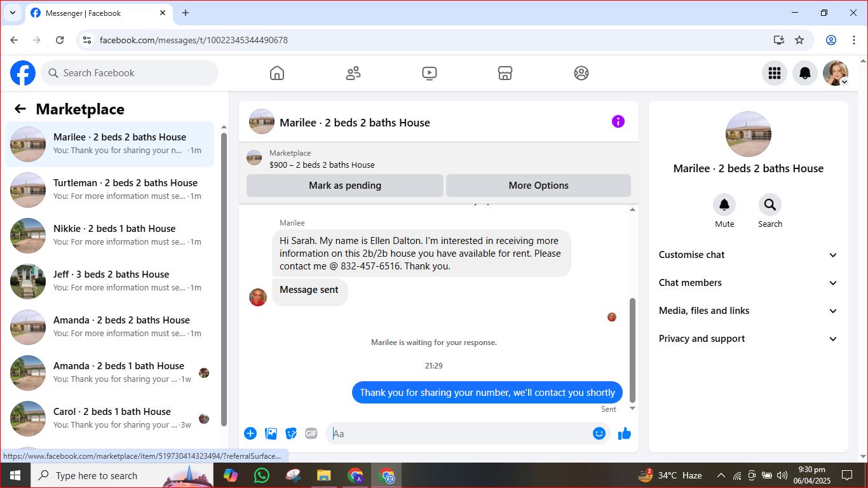Open Marilee 2 beds 2 baths conversation

(109, 144)
